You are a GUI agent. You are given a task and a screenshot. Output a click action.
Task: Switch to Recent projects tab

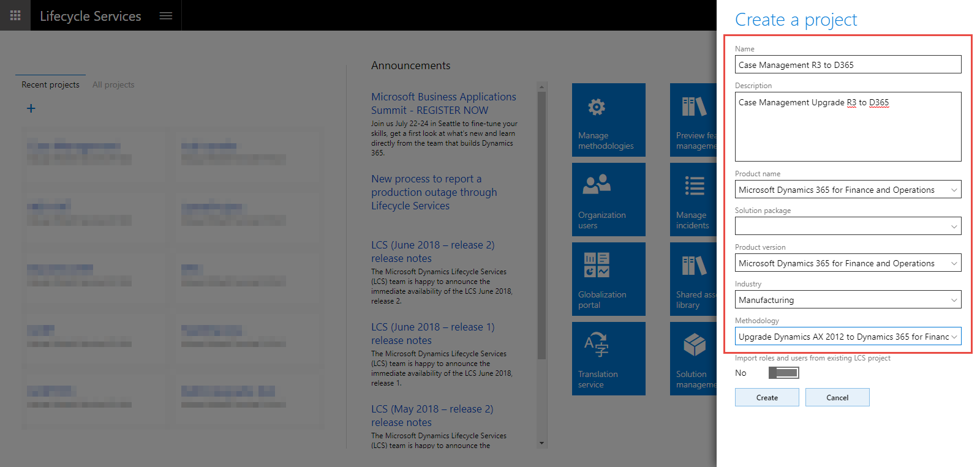pyautogui.click(x=50, y=84)
